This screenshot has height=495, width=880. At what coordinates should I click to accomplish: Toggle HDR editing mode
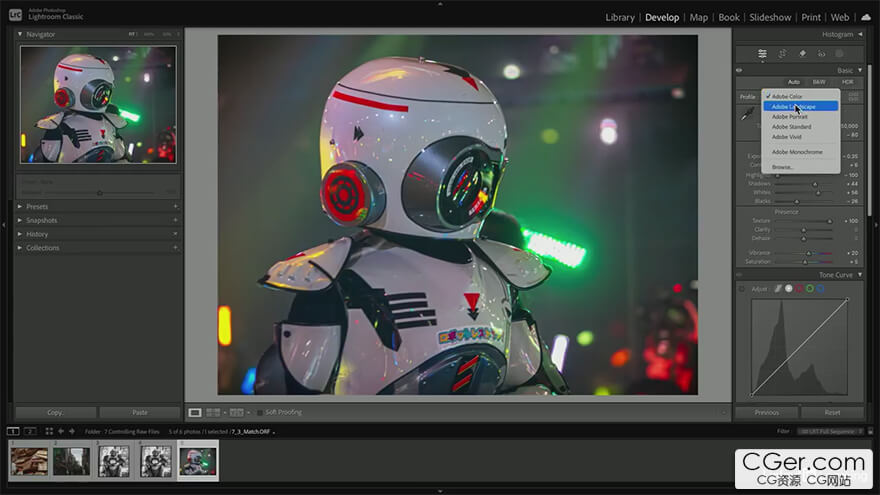(847, 82)
